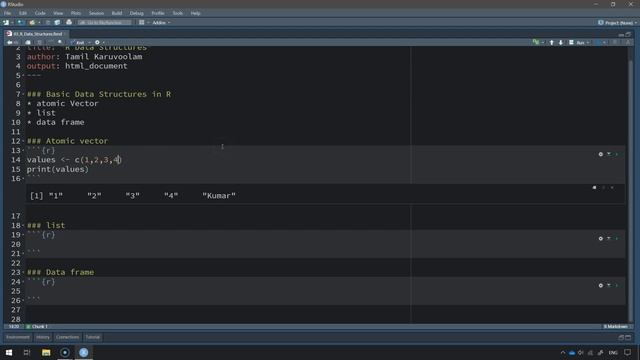Open the Run dropdown arrow
Viewport: 640px width, 360px height.
click(588, 42)
